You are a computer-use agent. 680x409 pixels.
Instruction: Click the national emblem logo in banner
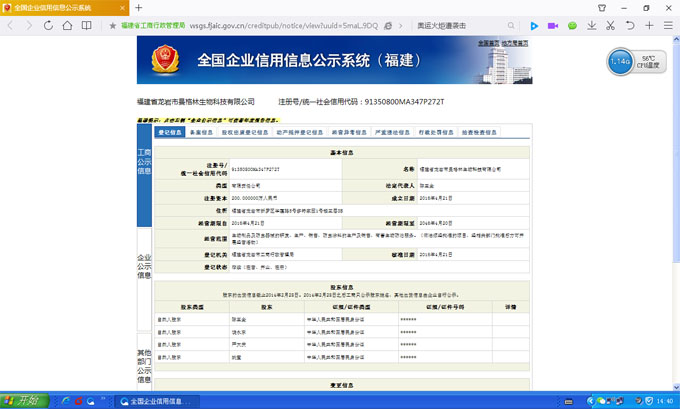point(165,59)
